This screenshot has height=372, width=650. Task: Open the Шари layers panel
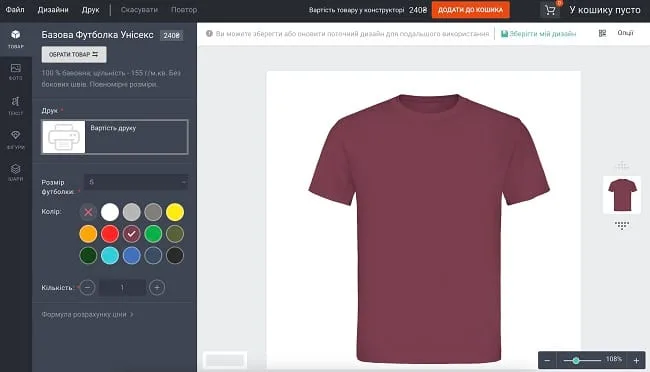16,173
